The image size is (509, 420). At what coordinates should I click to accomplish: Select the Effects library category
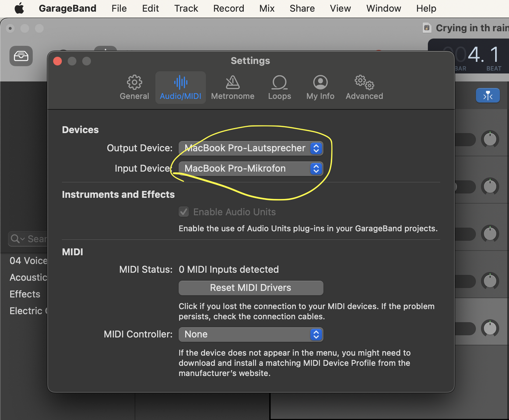[25, 294]
